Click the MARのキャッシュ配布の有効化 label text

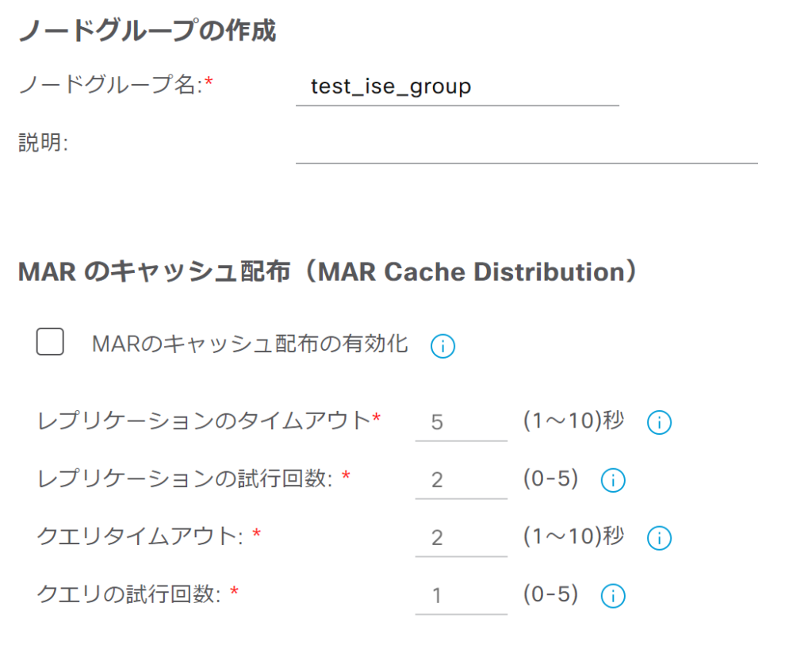tap(250, 344)
